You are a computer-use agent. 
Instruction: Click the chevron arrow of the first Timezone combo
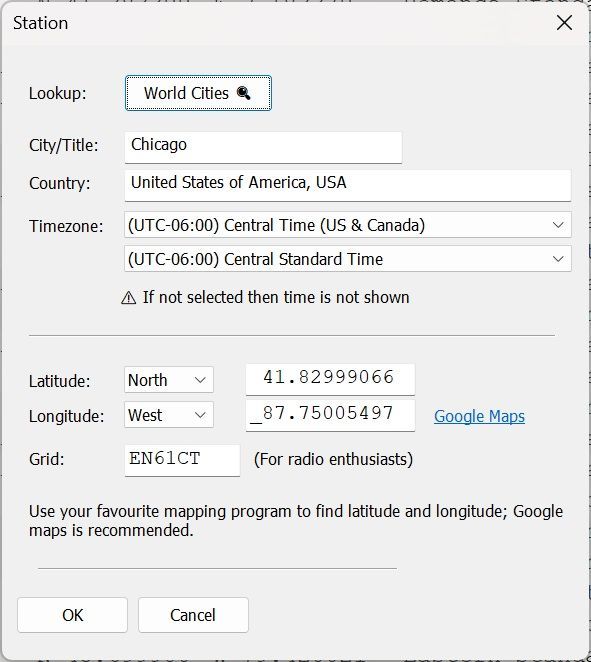pos(558,225)
